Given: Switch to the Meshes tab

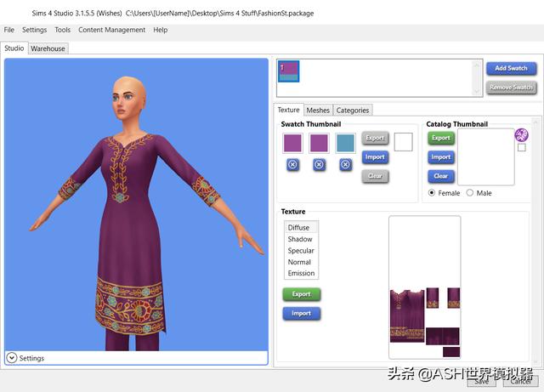Looking at the screenshot, I should [x=318, y=110].
